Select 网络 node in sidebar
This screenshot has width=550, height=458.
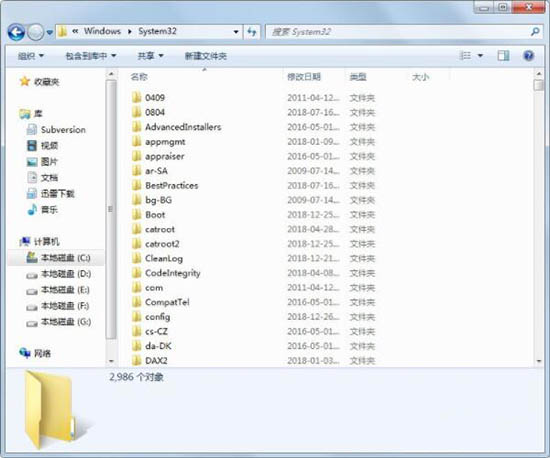(x=35, y=353)
